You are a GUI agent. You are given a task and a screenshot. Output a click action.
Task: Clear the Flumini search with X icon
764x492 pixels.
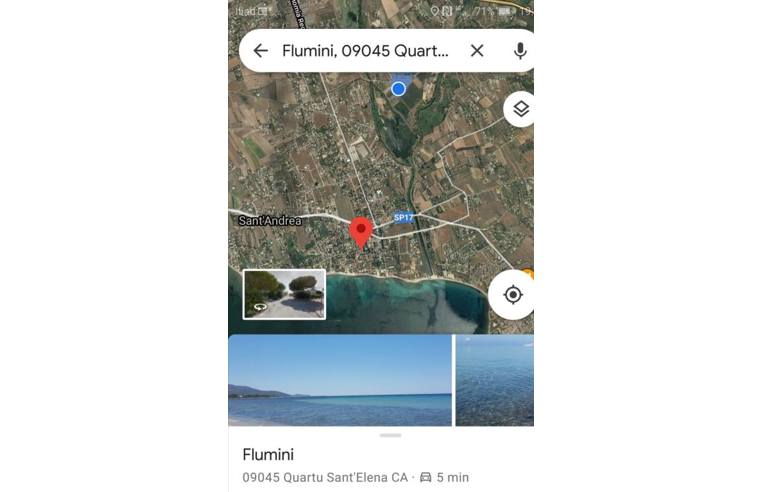(477, 51)
